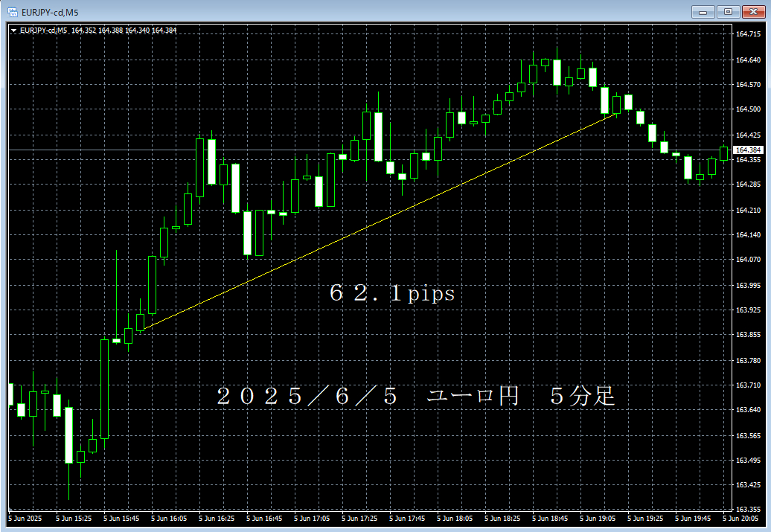The height and width of the screenshot is (532, 771).
Task: Click the 164.500 price scale value
Action: [x=748, y=109]
